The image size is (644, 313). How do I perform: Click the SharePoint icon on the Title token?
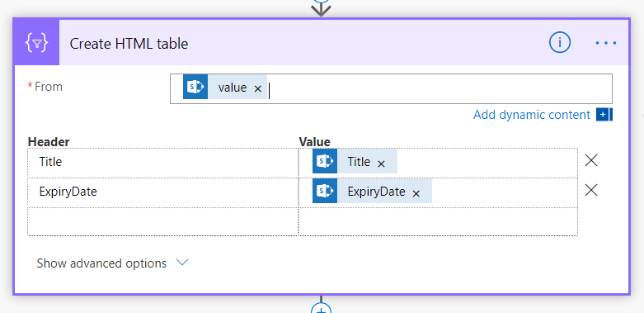[x=325, y=161]
